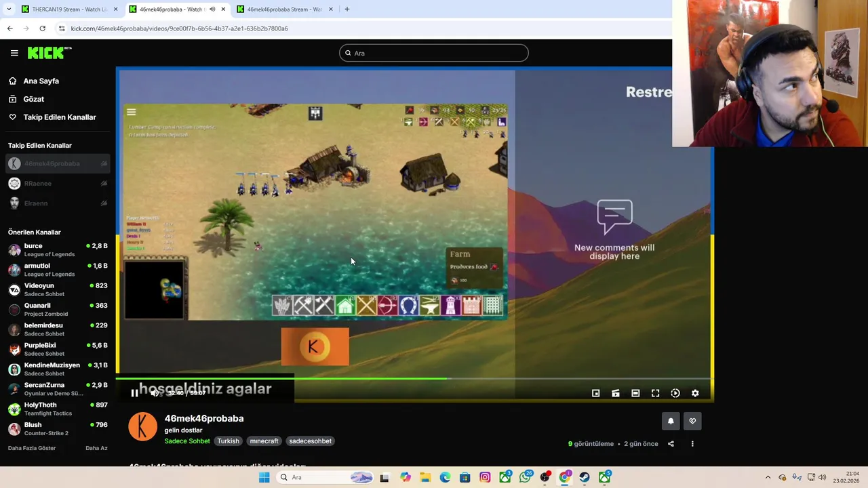
Task: Unfollow with the heart button
Action: point(692,421)
